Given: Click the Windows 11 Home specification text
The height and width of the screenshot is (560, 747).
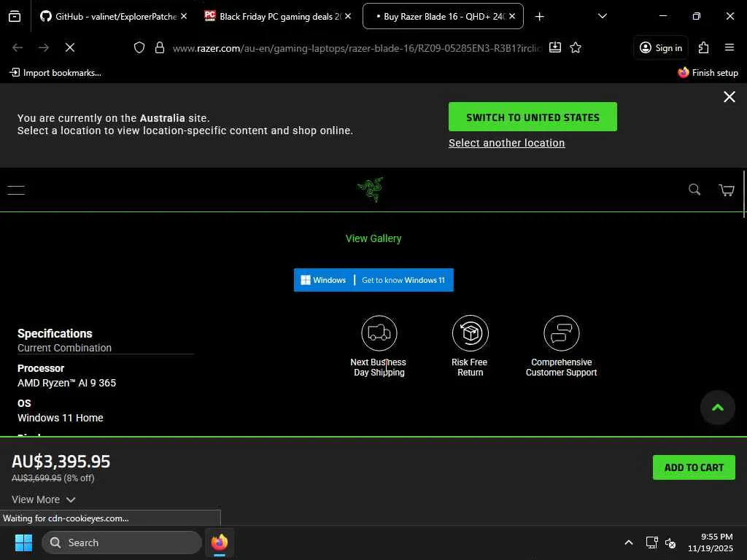Looking at the screenshot, I should 61,418.
